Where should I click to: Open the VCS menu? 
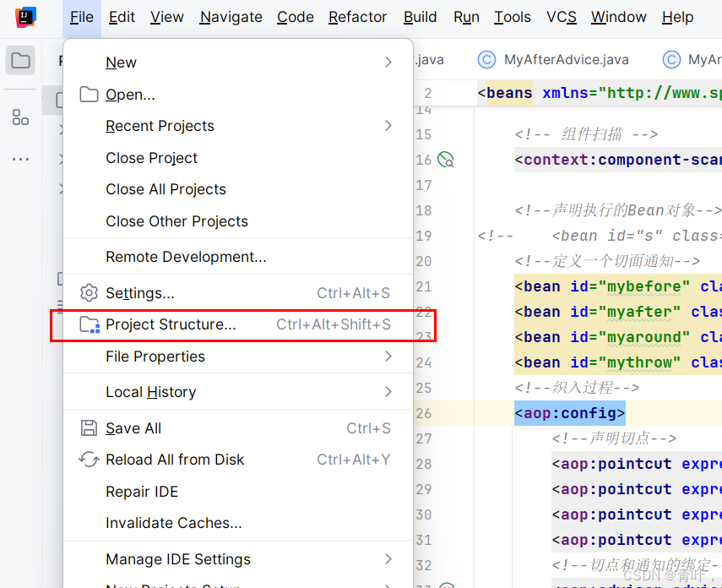(562, 17)
